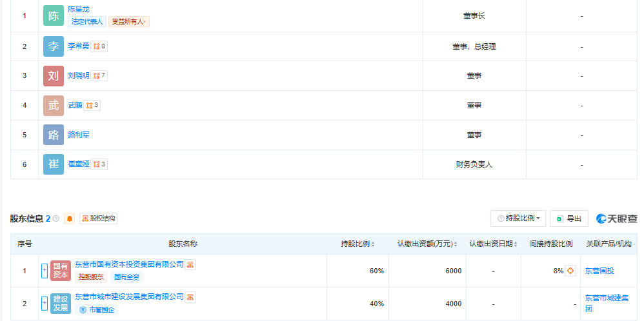Open 东营市国有资本投资集团有限公司 link

129,264
